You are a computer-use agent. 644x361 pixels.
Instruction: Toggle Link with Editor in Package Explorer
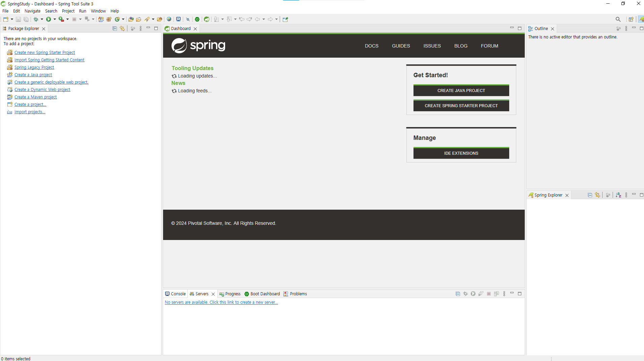tap(122, 29)
